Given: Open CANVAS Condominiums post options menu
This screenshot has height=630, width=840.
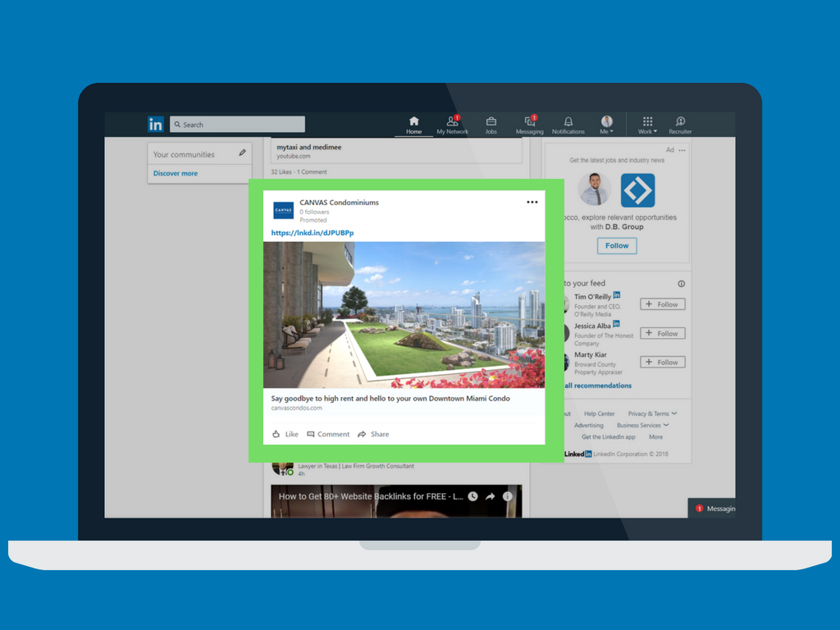Looking at the screenshot, I should (x=532, y=202).
